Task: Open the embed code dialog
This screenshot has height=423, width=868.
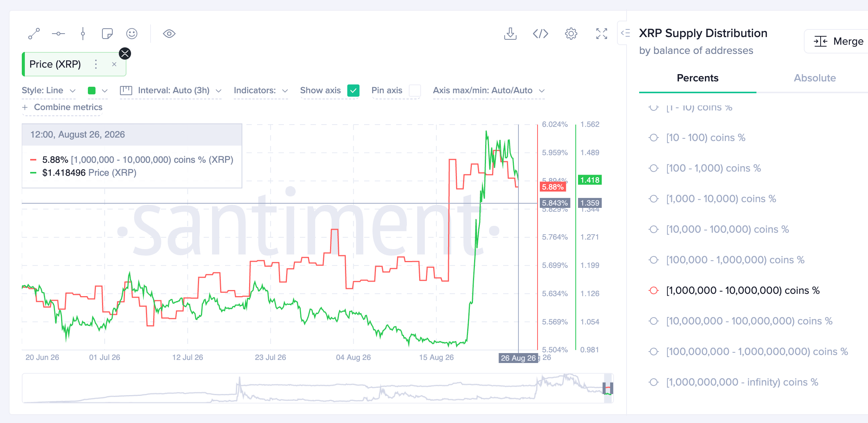Action: pos(541,34)
